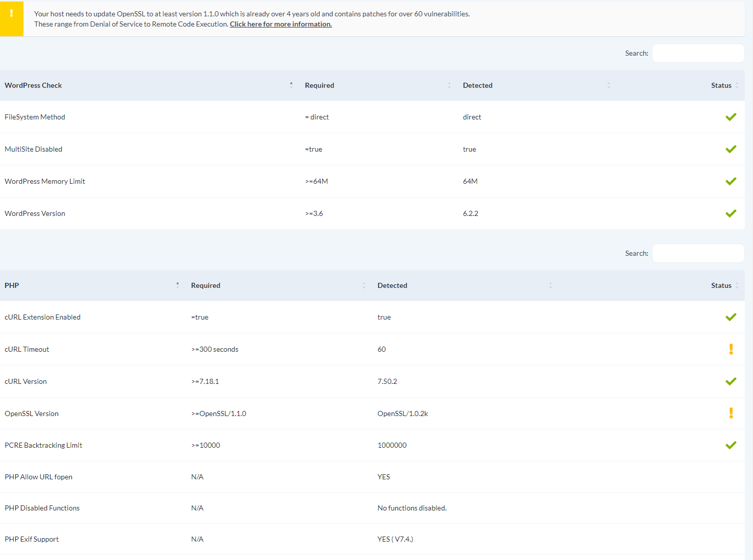Click the detected value '7.50.2'
This screenshot has height=560, width=753.
387,381
